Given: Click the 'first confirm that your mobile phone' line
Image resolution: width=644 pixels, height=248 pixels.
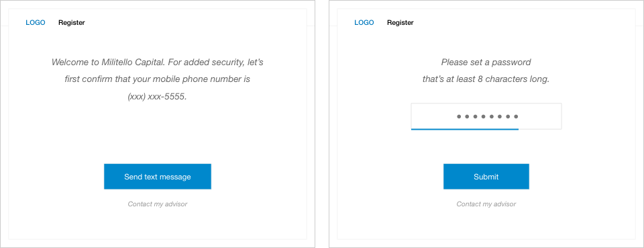Looking at the screenshot, I should (x=157, y=79).
